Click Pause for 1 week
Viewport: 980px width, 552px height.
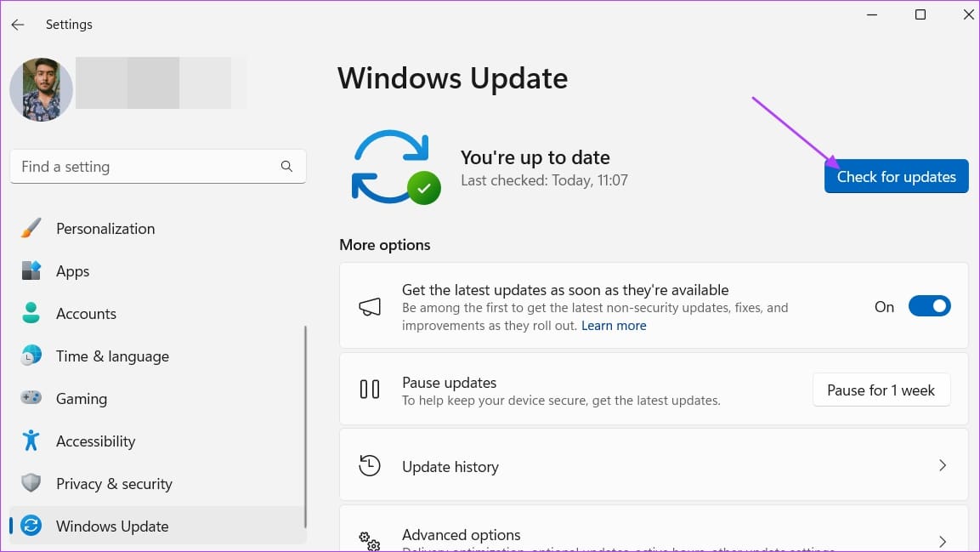point(881,390)
